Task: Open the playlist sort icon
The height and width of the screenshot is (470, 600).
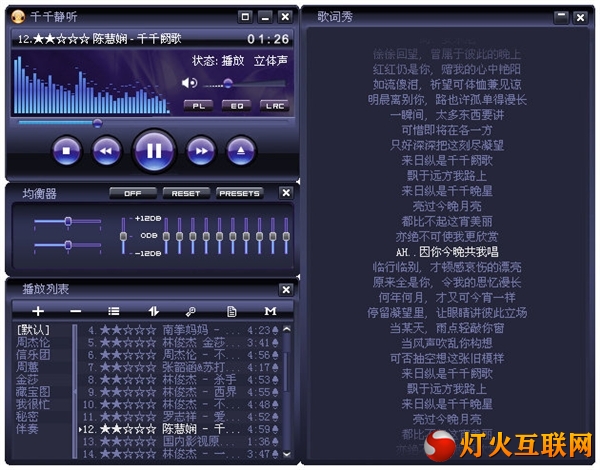Action: [153, 311]
